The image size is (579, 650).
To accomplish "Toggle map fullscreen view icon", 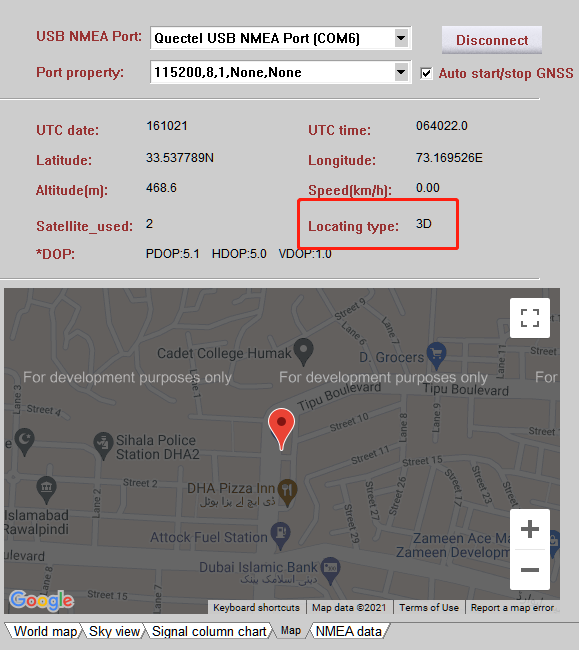I will pos(530,318).
